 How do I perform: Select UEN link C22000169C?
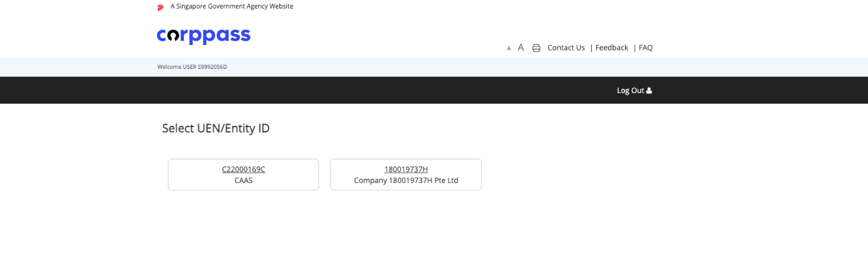click(244, 170)
